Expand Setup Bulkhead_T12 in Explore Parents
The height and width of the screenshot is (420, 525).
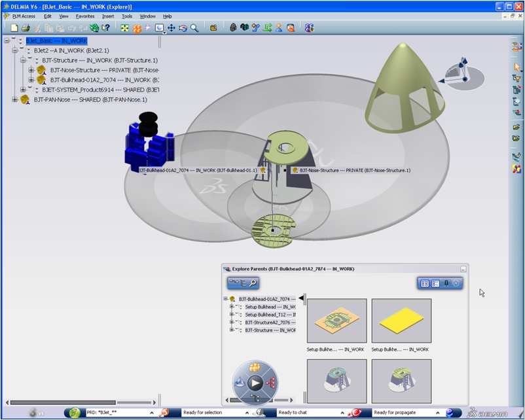pyautogui.click(x=231, y=315)
